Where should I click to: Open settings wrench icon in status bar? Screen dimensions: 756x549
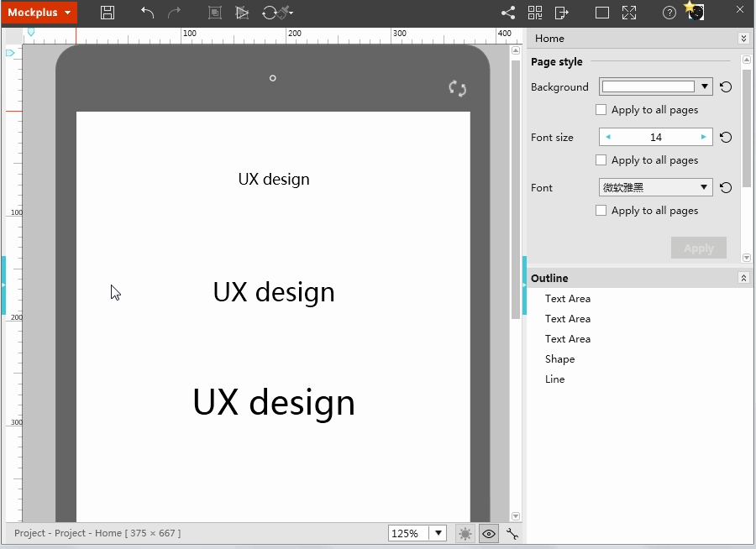point(512,534)
